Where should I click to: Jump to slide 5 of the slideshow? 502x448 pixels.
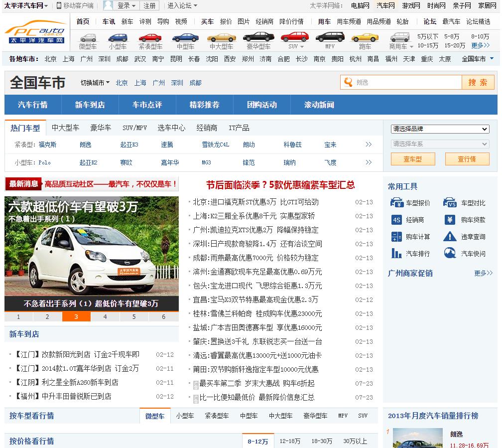[134, 316]
